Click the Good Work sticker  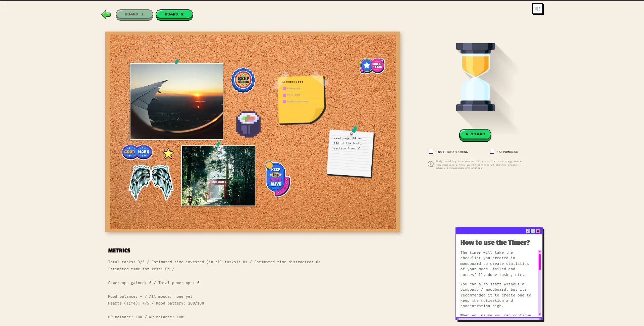click(x=137, y=152)
